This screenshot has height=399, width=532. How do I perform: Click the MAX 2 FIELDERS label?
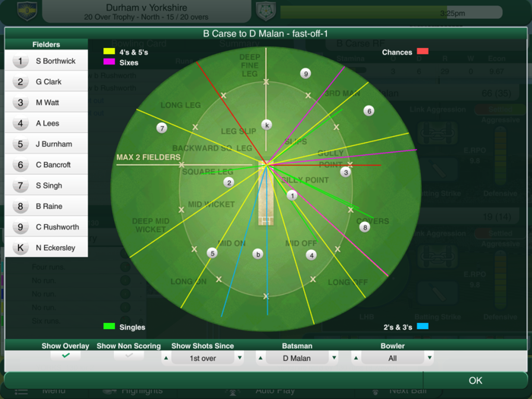click(x=148, y=157)
